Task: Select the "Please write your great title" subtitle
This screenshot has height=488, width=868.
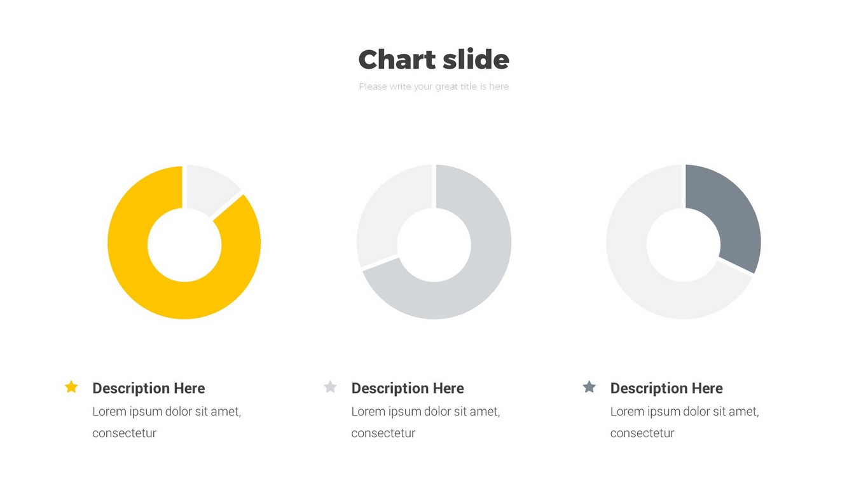Action: click(x=434, y=86)
